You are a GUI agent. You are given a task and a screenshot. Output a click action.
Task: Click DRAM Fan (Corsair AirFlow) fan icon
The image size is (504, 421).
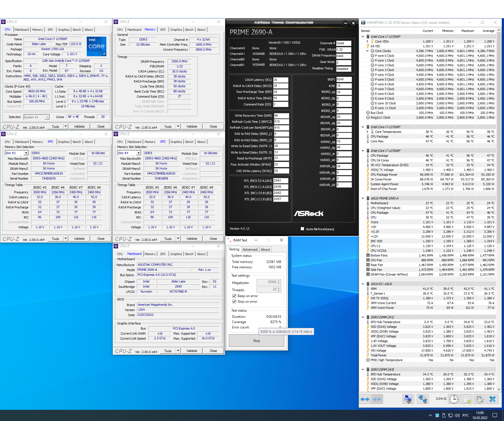[368, 274]
